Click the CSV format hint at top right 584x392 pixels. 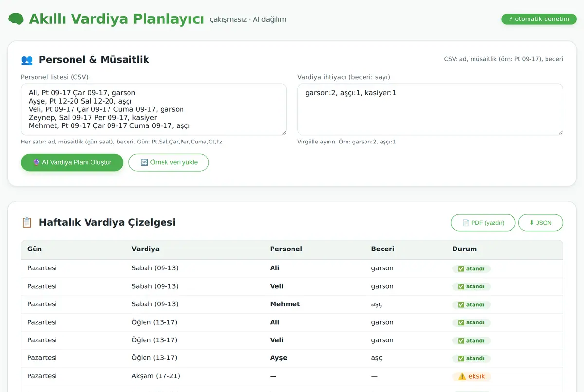click(503, 59)
